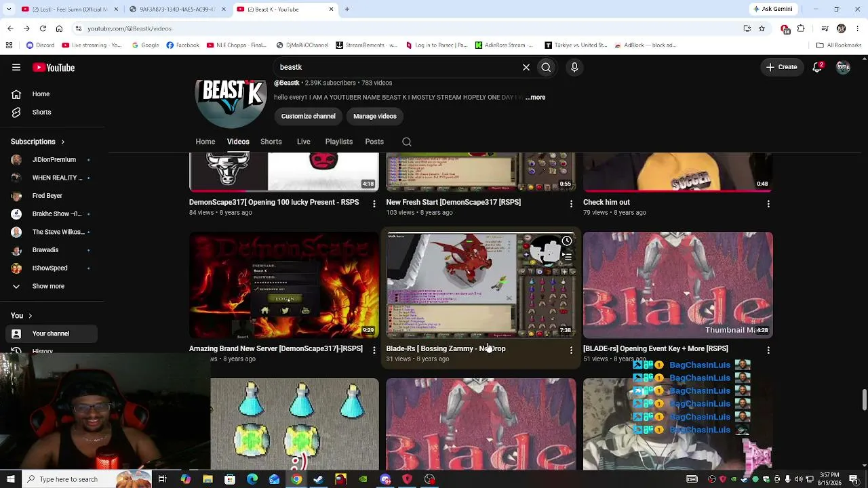Click the YouTube search input field
The height and width of the screenshot is (488, 868).
400,67
